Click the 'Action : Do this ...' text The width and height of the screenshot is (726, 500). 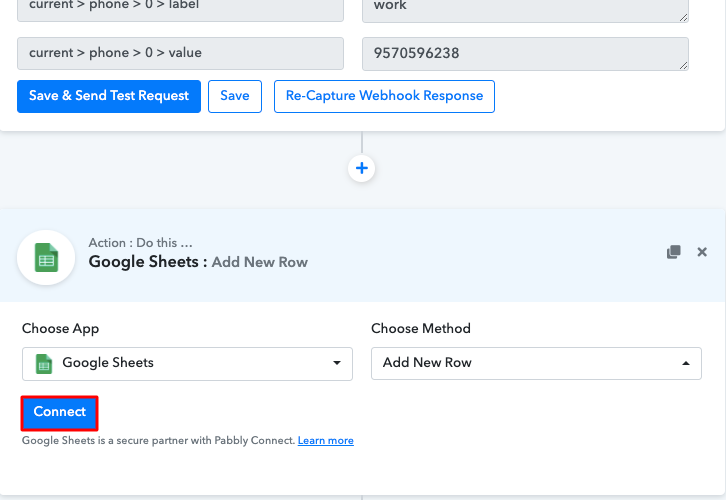tap(140, 243)
